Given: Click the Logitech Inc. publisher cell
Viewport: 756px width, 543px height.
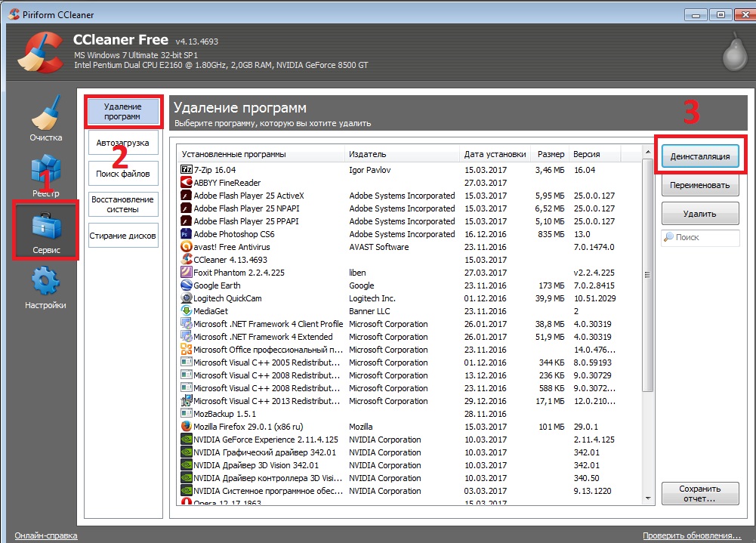Looking at the screenshot, I should (x=372, y=298).
